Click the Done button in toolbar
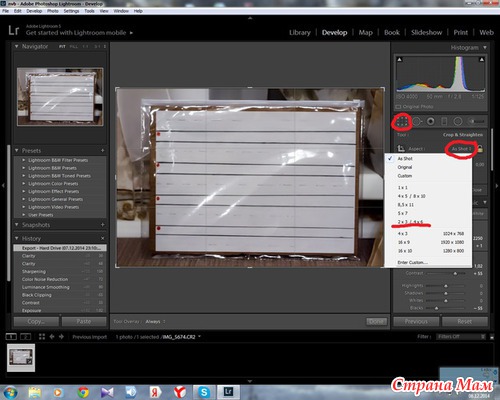Image resolution: width=500 pixels, height=400 pixels. 376,321
